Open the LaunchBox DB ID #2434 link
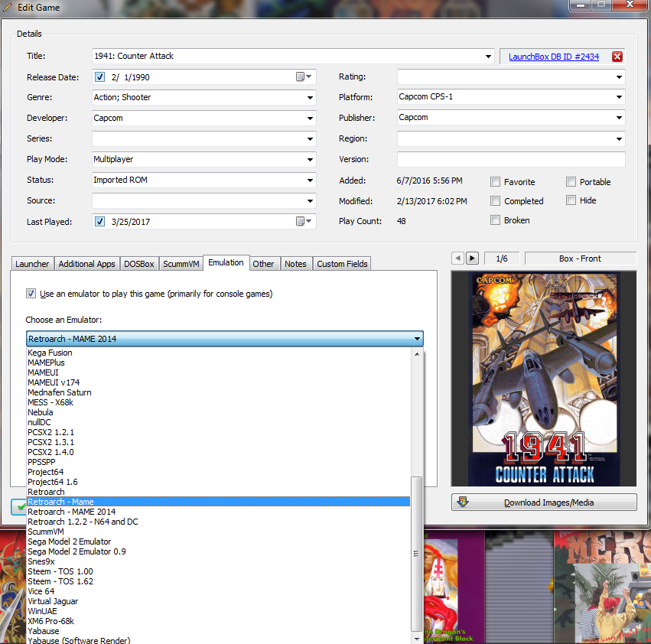 click(x=553, y=57)
